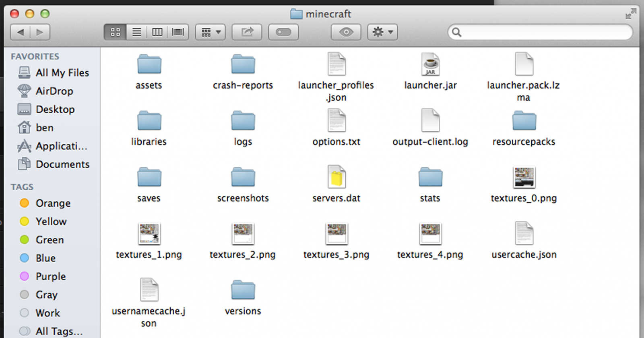Click the Finder search field
The height and width of the screenshot is (338, 644).
(540, 32)
